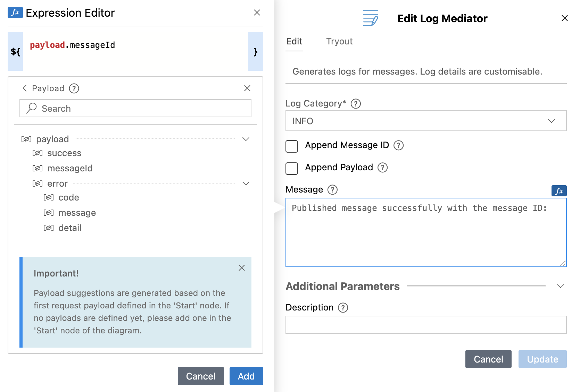Switch to the Edit tab
The height and width of the screenshot is (392, 580).
point(294,41)
